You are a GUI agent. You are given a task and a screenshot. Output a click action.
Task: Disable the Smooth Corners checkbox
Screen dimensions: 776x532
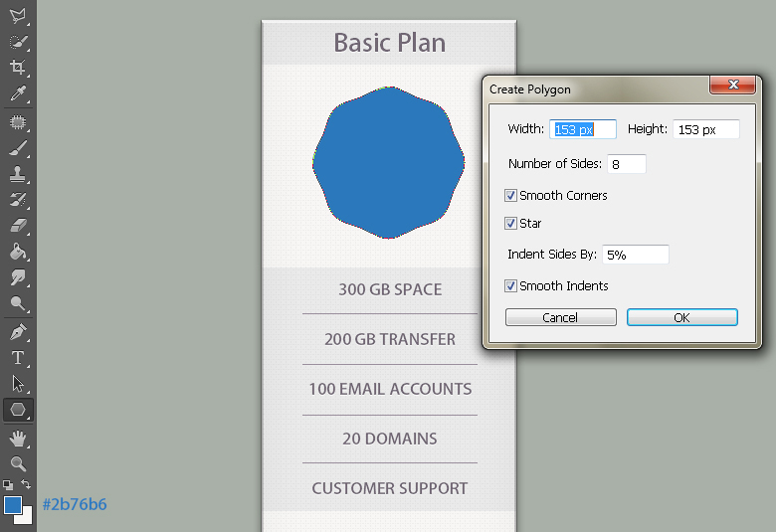pos(511,196)
